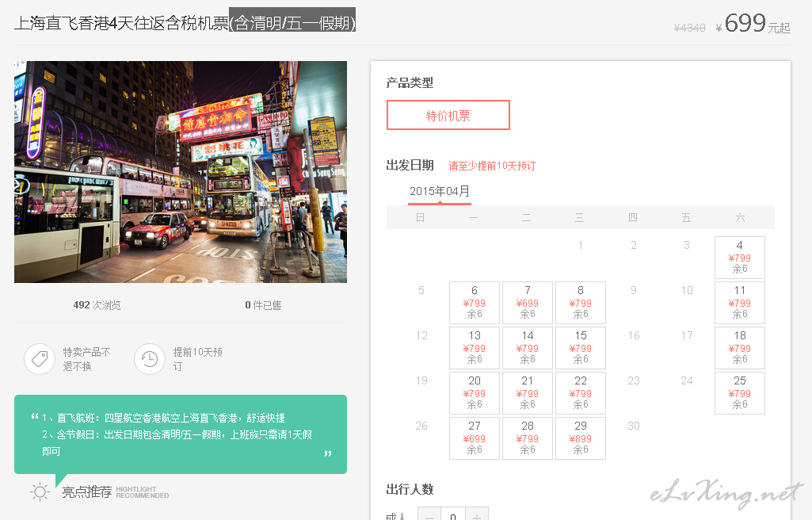Click the sun icon beside 亮点推荐
Screen dimensions: 812x520
tap(40, 491)
